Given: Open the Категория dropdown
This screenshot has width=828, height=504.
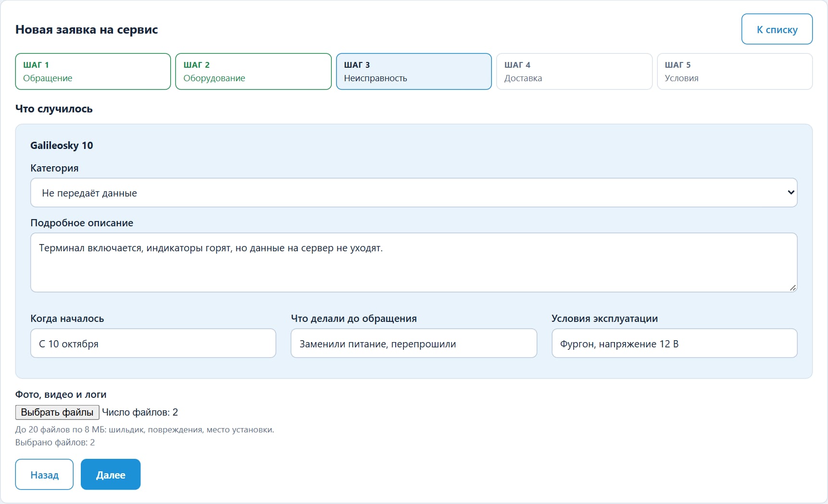Looking at the screenshot, I should click(x=414, y=193).
